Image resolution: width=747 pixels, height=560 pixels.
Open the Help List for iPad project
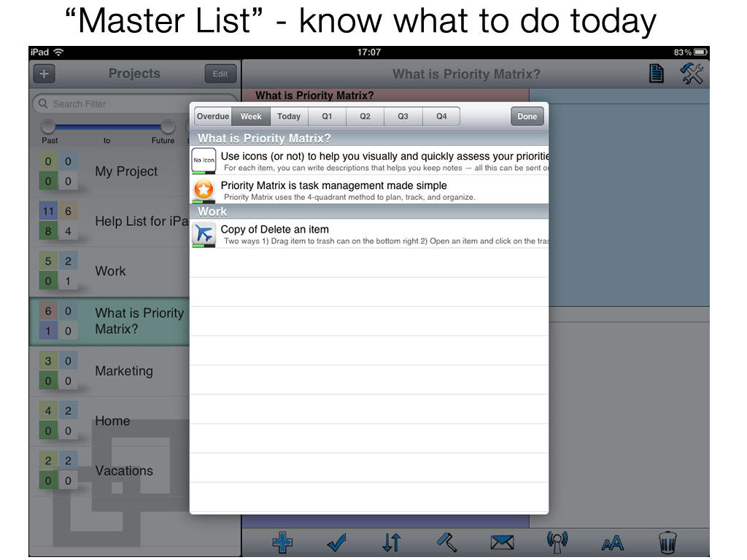tap(109, 222)
